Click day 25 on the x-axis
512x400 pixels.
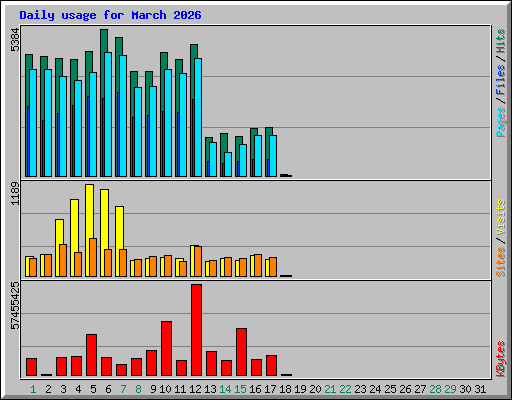point(390,389)
